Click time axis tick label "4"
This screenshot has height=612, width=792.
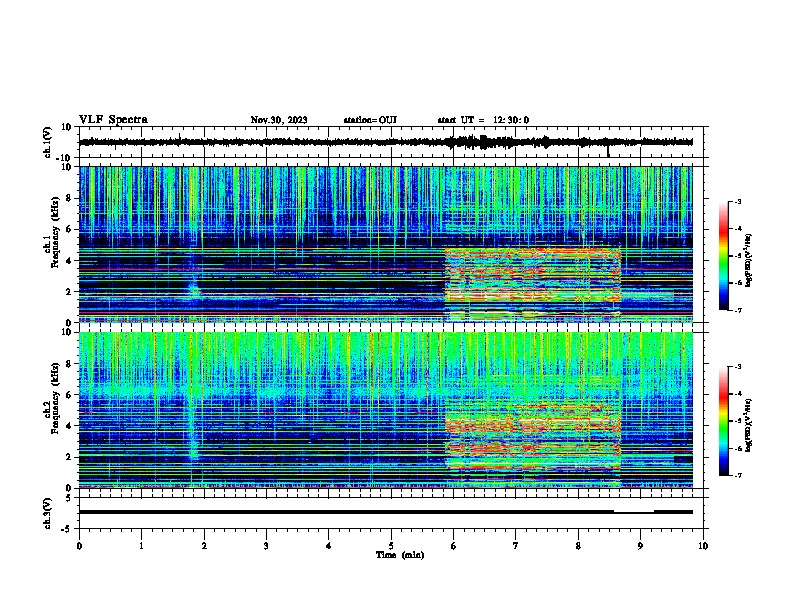pyautogui.click(x=329, y=546)
